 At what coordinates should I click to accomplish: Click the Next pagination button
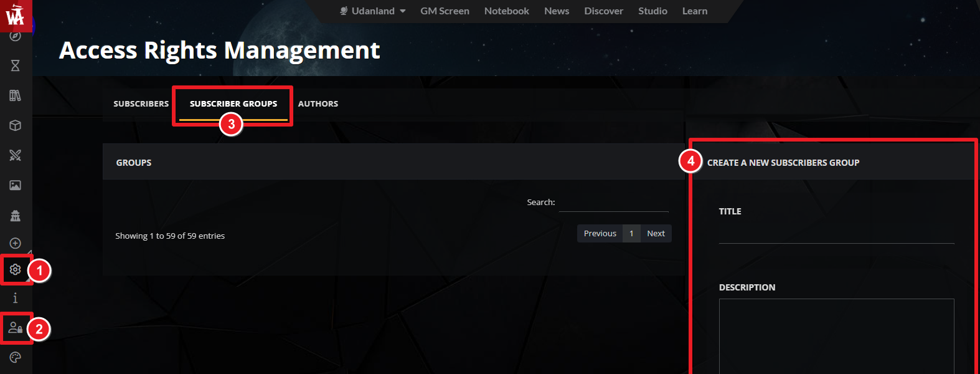point(656,234)
